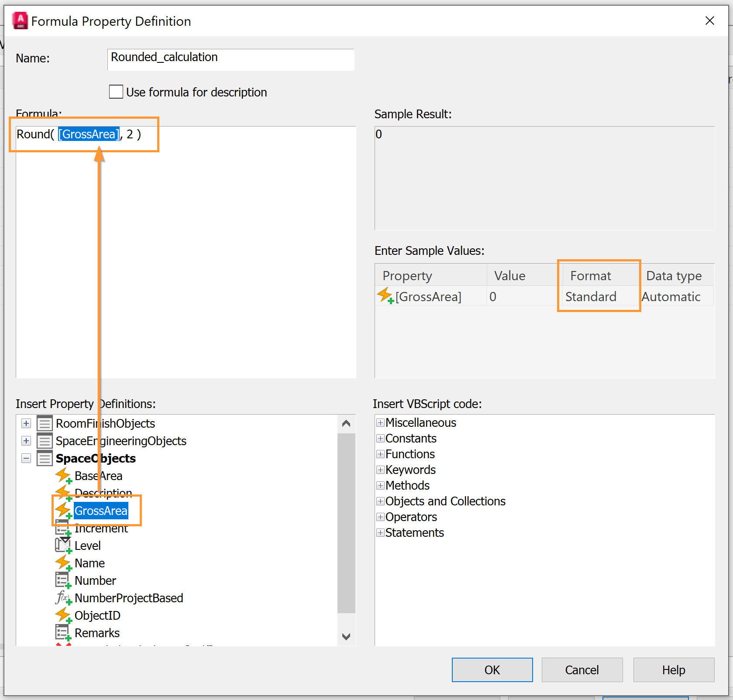Click the Name lightning property icon
The height and width of the screenshot is (700, 733).
64,563
